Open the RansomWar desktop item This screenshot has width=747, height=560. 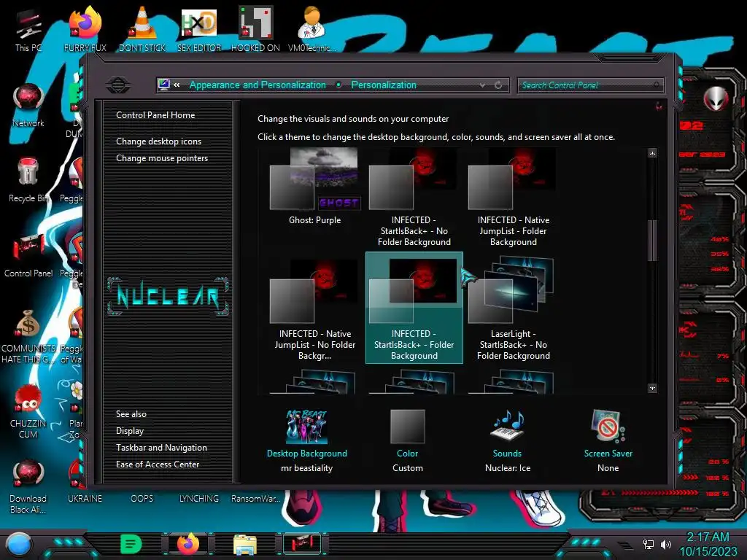(x=256, y=499)
